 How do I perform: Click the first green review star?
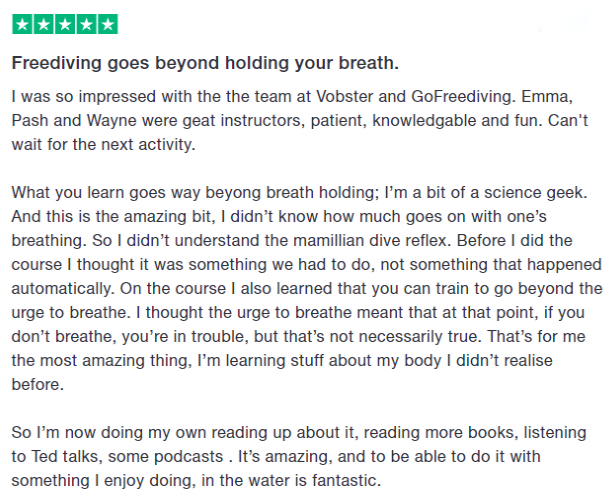point(22,24)
